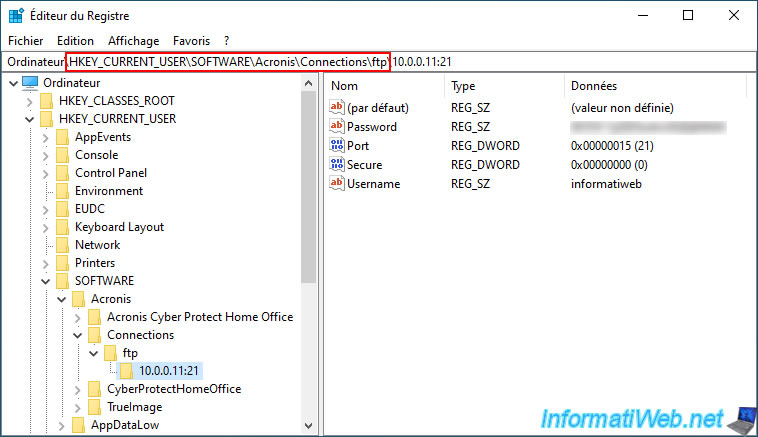Expand the AppEvents key

click(45, 138)
